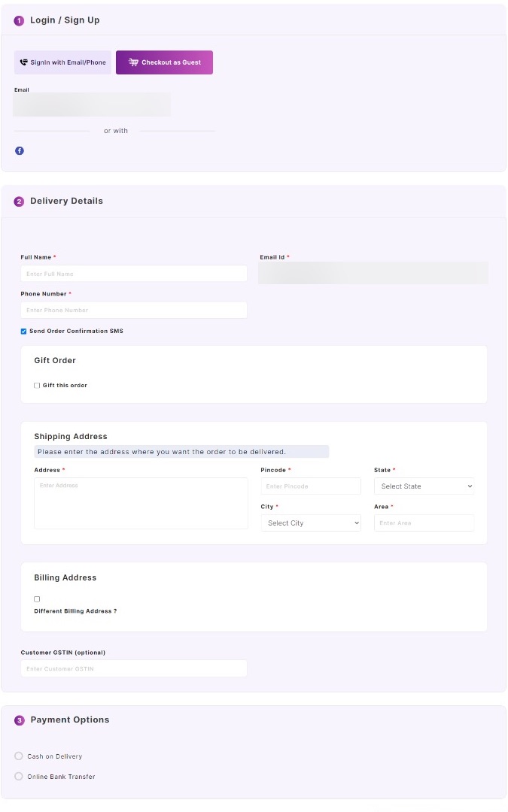This screenshot has height=812, width=508.
Task: Click the Payment Options section header
Action: pos(70,720)
